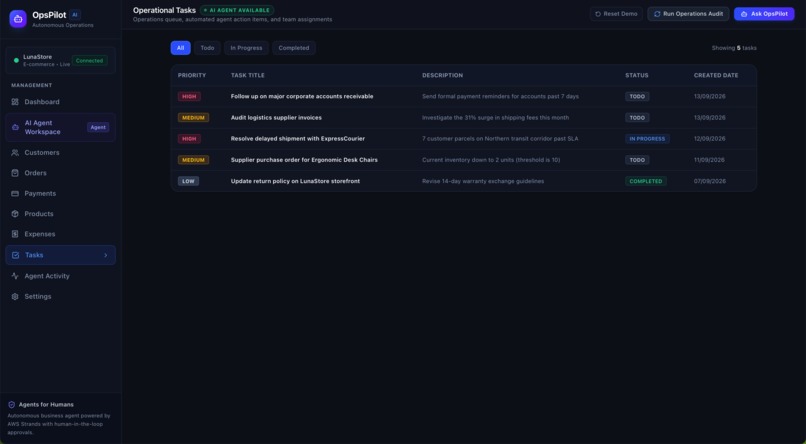Click the Dashboard grid icon in sidebar
This screenshot has width=806, height=444.
pos(15,102)
